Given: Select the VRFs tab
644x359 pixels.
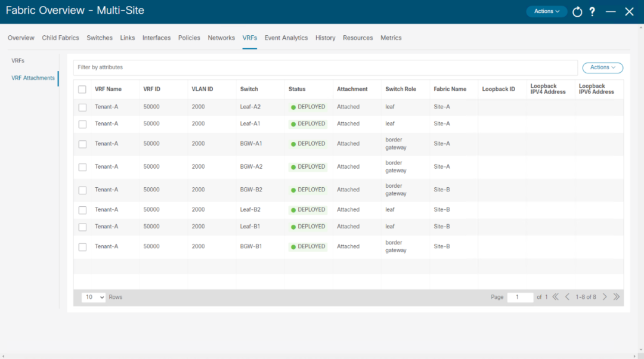Looking at the screenshot, I should point(250,38).
